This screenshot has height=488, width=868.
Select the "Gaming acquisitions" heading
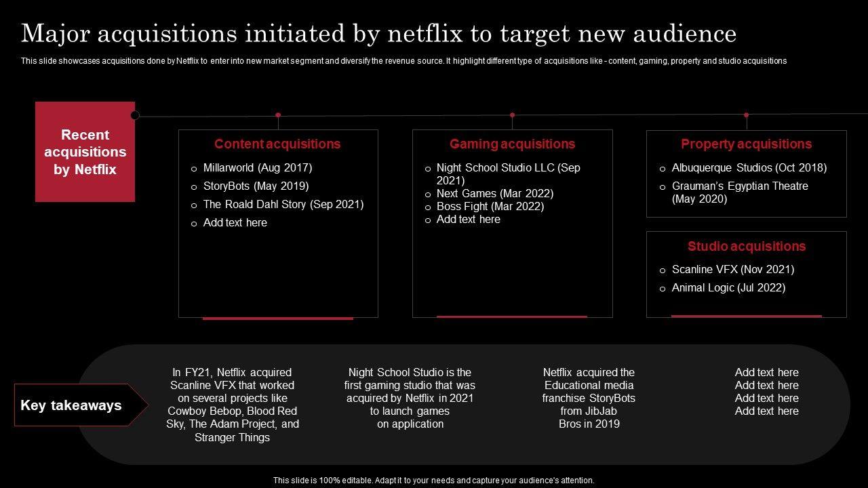[x=512, y=144]
